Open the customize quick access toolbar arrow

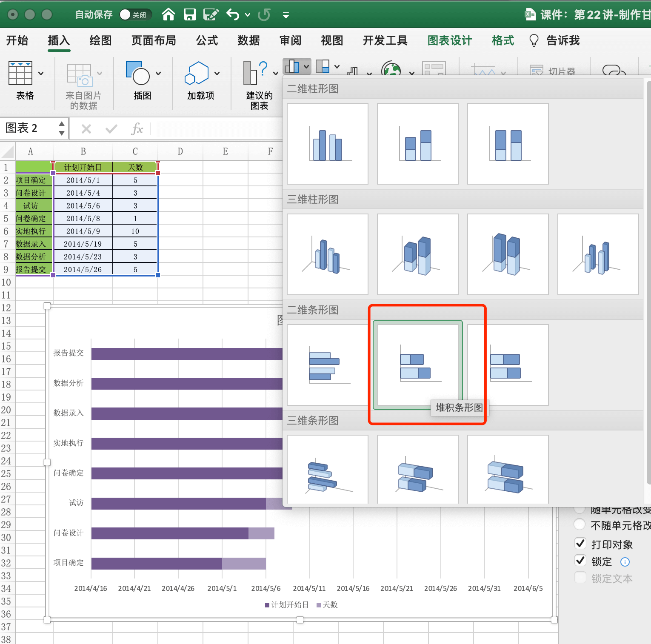coord(286,15)
